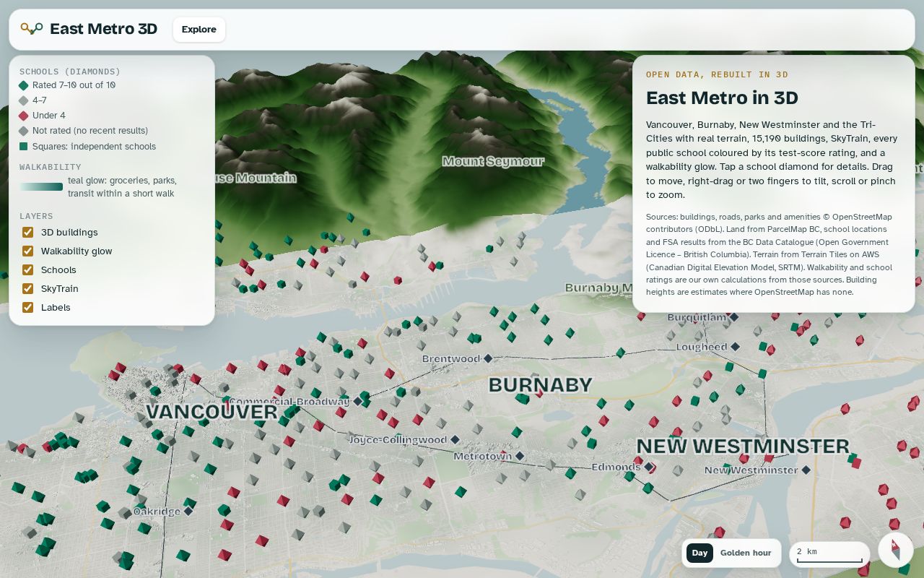This screenshot has width=924, height=578.
Task: Click the teal glow walkability description
Action: [x=123, y=187]
